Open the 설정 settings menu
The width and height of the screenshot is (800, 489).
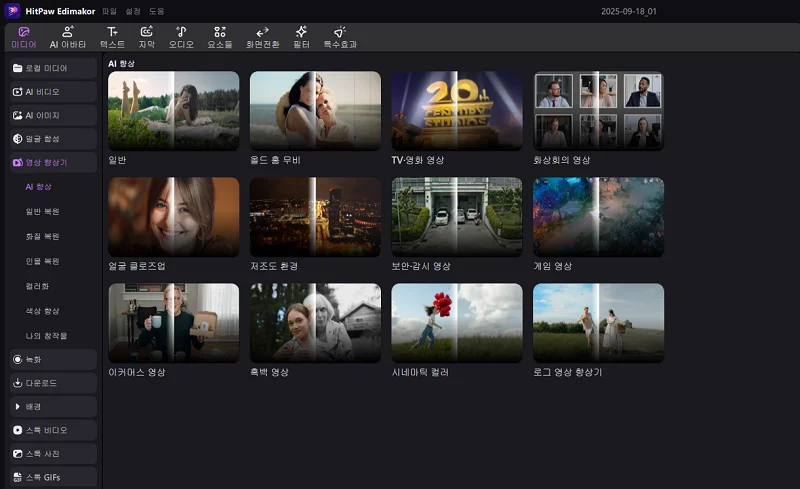point(133,11)
